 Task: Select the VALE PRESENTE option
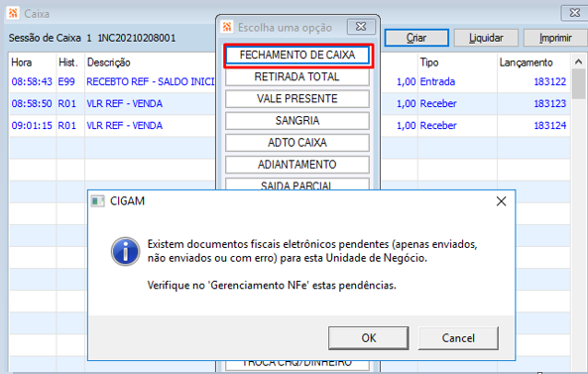click(x=297, y=98)
